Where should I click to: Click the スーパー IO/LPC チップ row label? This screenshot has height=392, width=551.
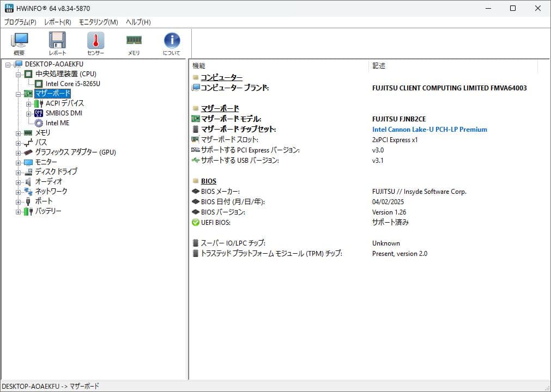pyautogui.click(x=233, y=243)
